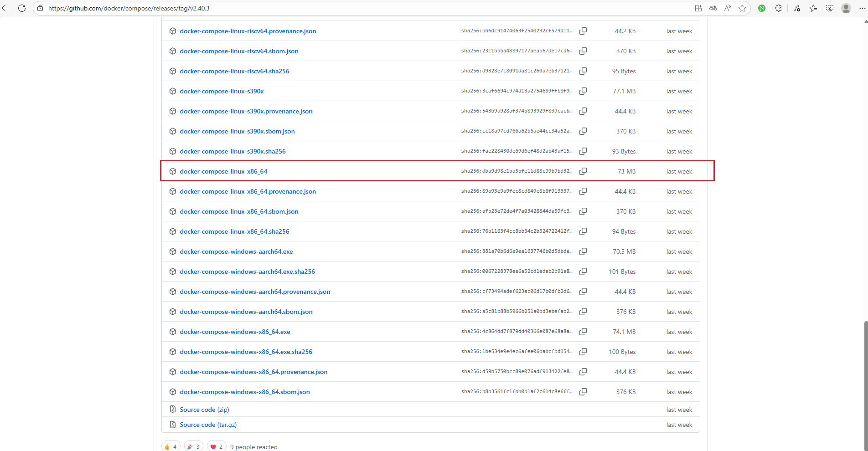Open the favorites list icon
868x451 pixels.
pyautogui.click(x=813, y=8)
